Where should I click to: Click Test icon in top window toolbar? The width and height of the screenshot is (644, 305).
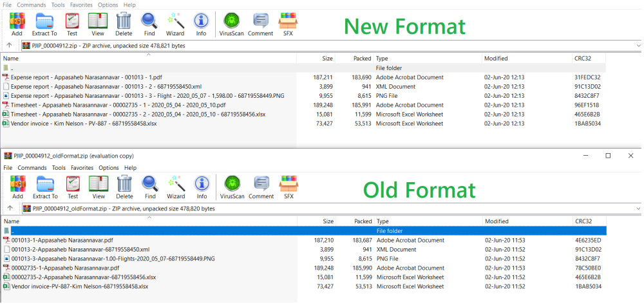tap(72, 24)
